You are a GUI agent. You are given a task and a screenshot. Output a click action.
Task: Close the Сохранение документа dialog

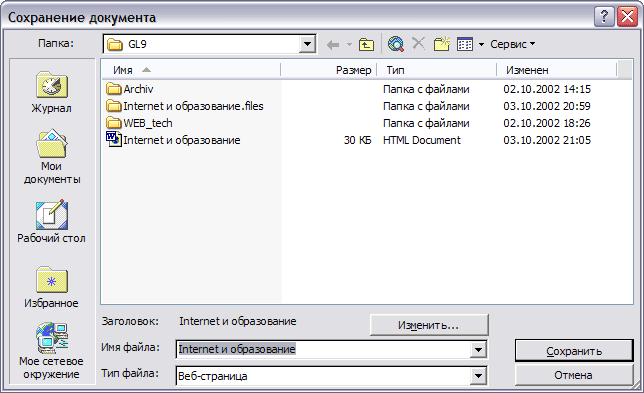tap(628, 17)
